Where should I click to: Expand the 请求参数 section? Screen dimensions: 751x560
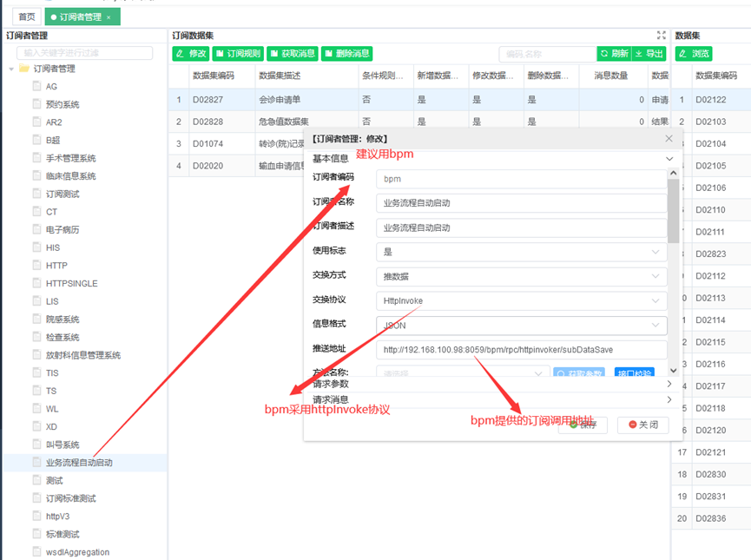(491, 384)
